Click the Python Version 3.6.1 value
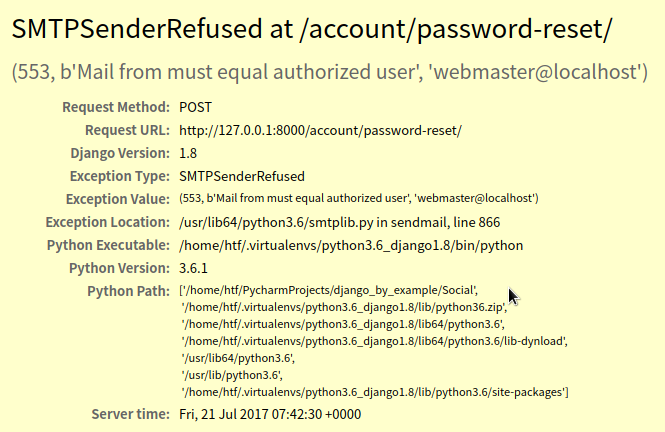Viewport: 665px width, 432px height. point(193,268)
